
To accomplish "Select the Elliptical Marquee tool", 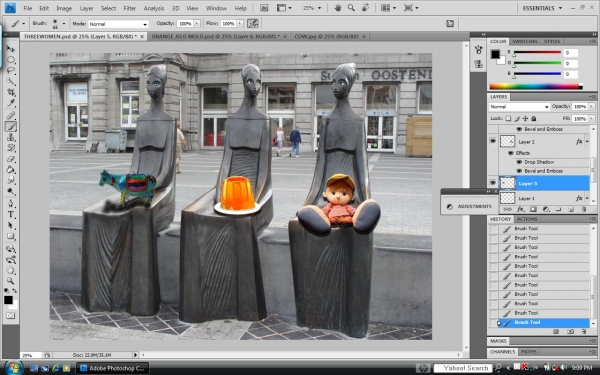I will [11, 60].
